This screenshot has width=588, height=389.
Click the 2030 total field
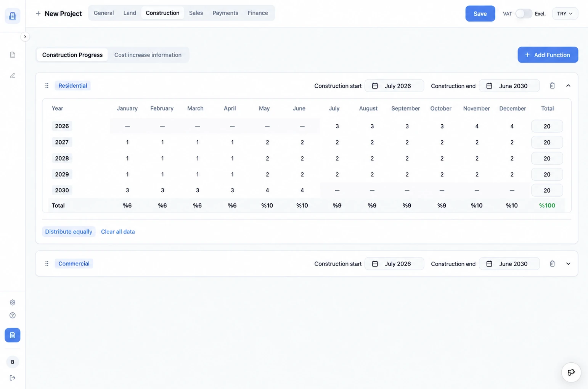pos(547,190)
